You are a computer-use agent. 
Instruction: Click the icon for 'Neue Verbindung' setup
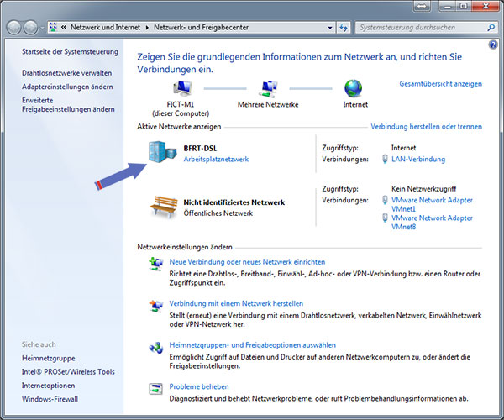pyautogui.click(x=156, y=264)
